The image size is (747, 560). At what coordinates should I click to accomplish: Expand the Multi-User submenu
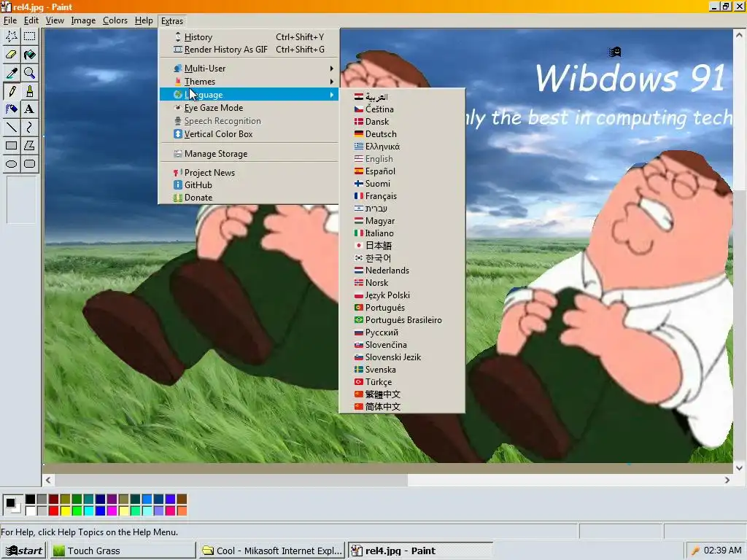(249, 69)
